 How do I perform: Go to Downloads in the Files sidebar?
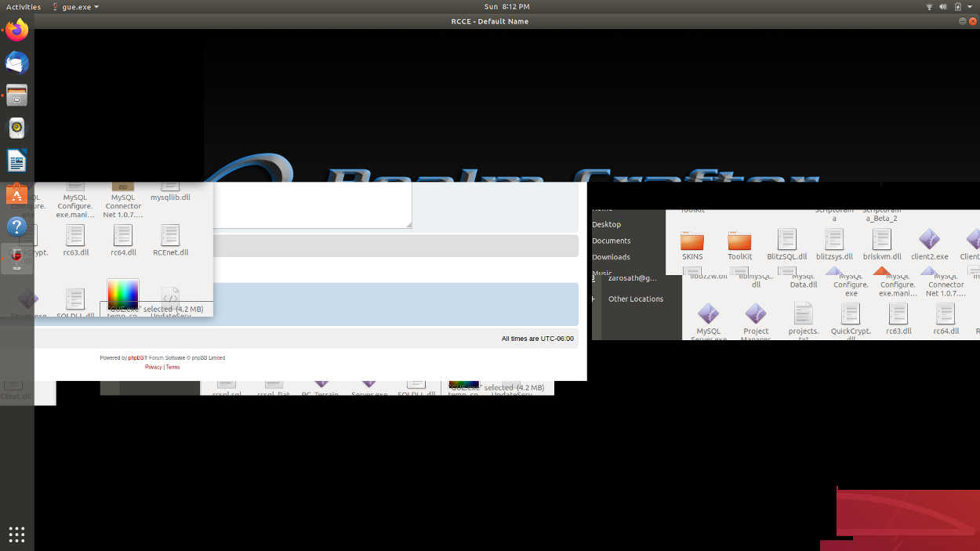coord(612,257)
